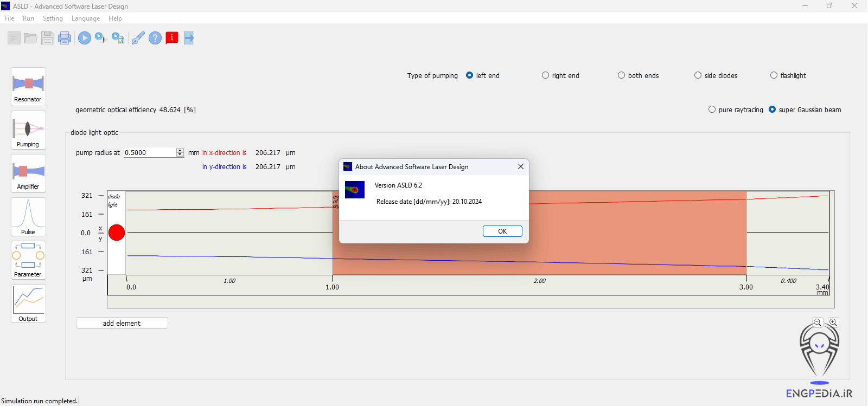Click the pump radius position input field

click(150, 153)
